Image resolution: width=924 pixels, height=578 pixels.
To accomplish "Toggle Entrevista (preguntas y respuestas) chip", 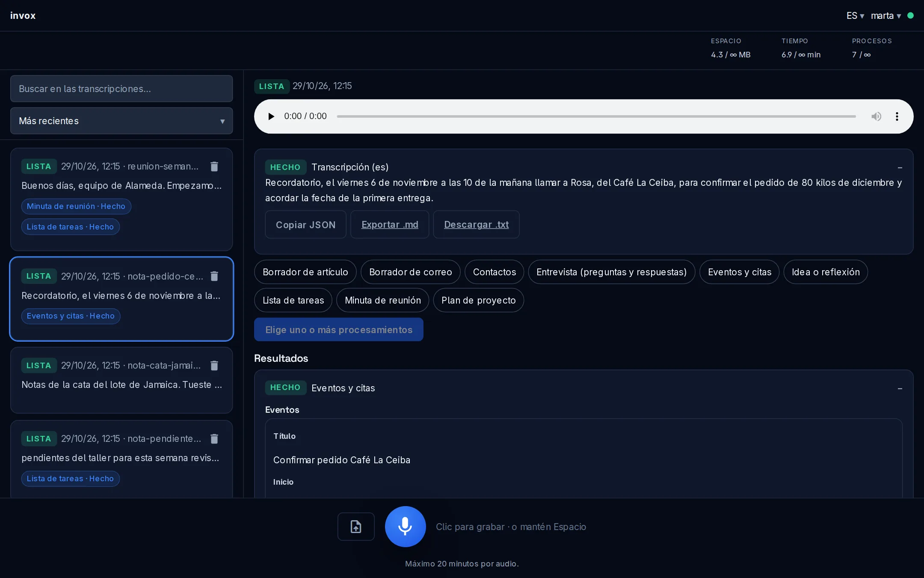I will tap(611, 272).
